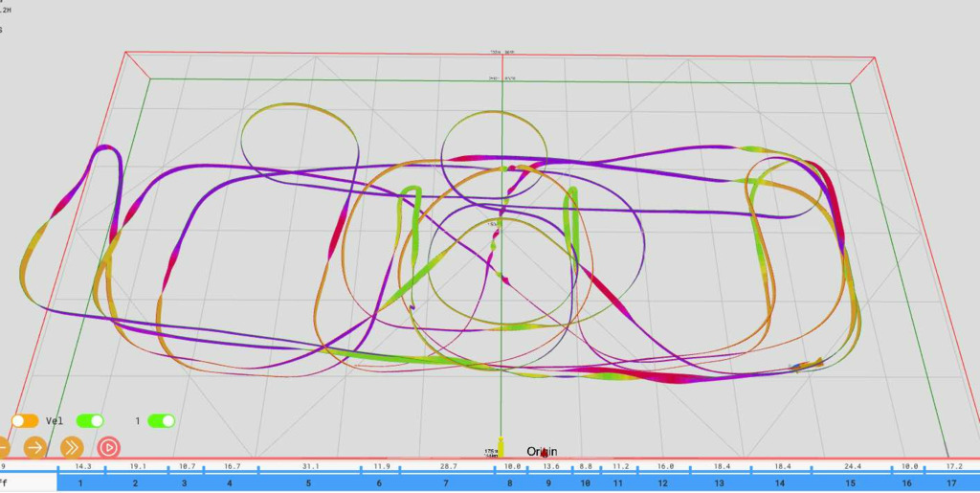Click the Origin marker in the 3D view

pyautogui.click(x=543, y=452)
